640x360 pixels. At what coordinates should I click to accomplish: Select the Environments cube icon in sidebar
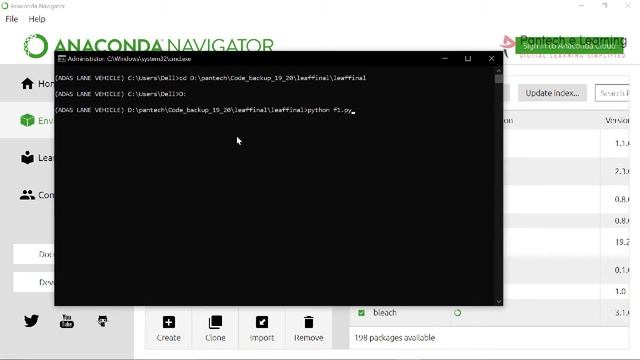(x=27, y=120)
